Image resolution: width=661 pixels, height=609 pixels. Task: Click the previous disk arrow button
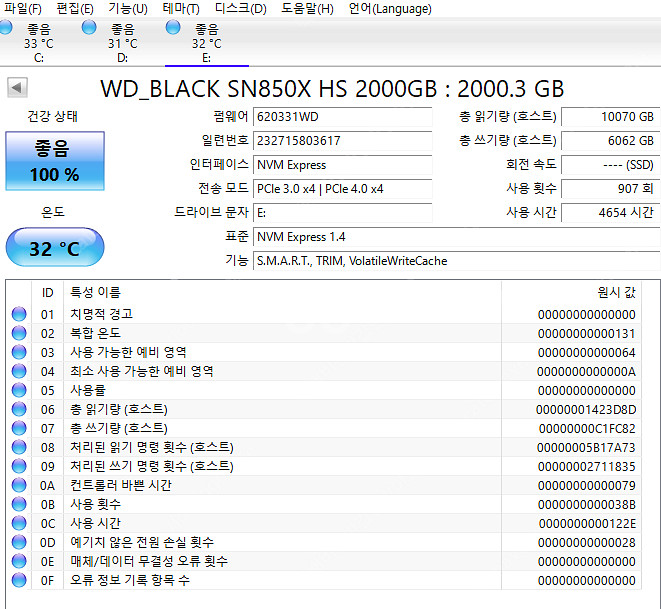point(17,88)
